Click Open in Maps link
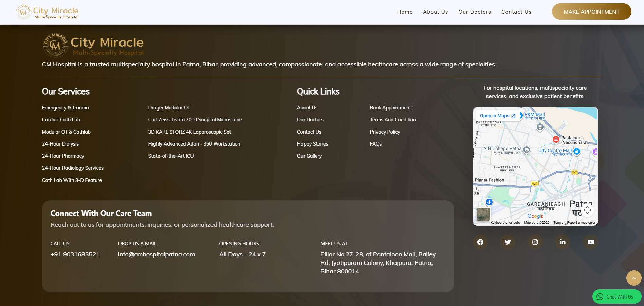This screenshot has height=306, width=644. [x=497, y=116]
